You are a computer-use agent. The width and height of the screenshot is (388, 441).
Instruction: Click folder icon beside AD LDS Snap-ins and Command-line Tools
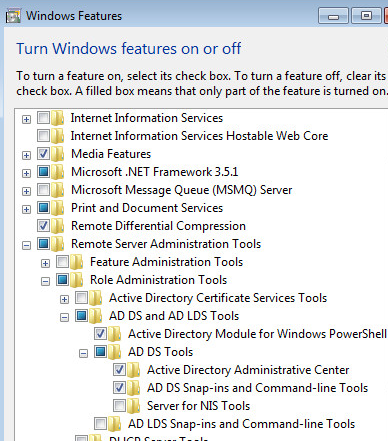(115, 424)
